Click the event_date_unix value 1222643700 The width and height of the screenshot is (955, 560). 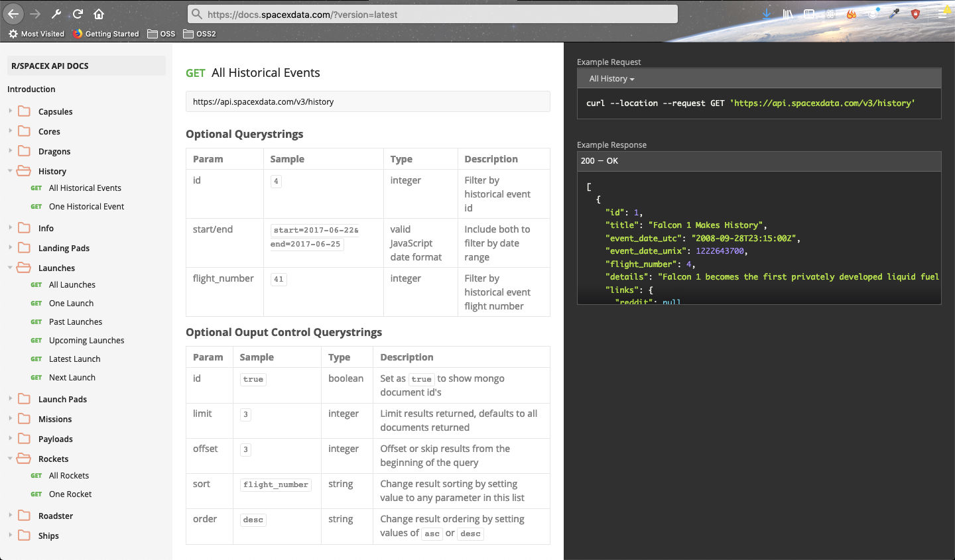[x=720, y=251]
